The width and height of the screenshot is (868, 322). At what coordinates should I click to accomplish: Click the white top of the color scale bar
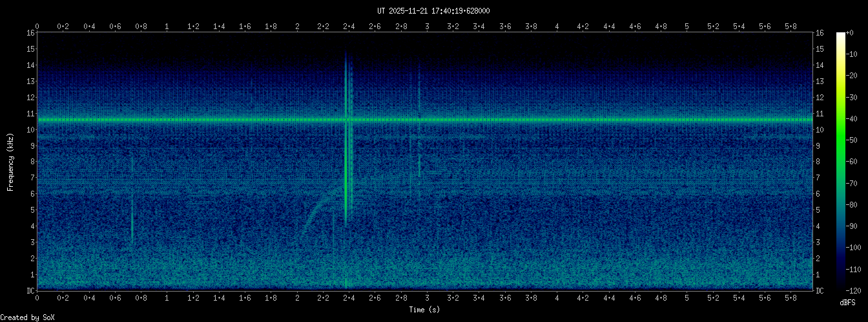pyautogui.click(x=840, y=36)
